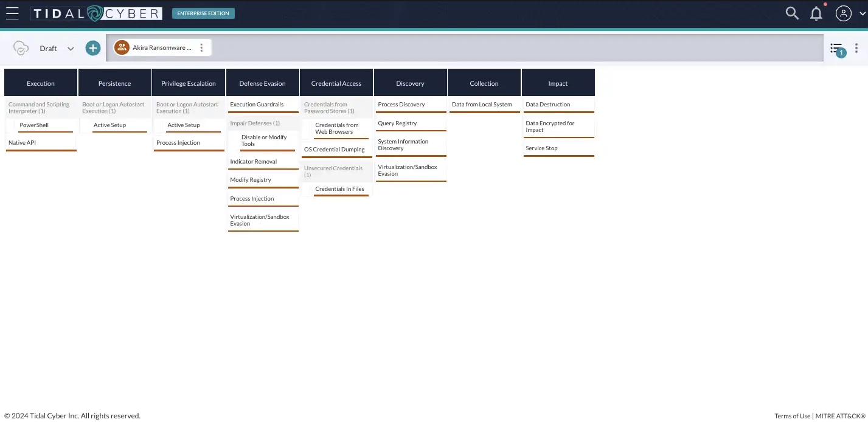Open the hamburger navigation menu
The width and height of the screenshot is (868, 422).
click(x=12, y=13)
